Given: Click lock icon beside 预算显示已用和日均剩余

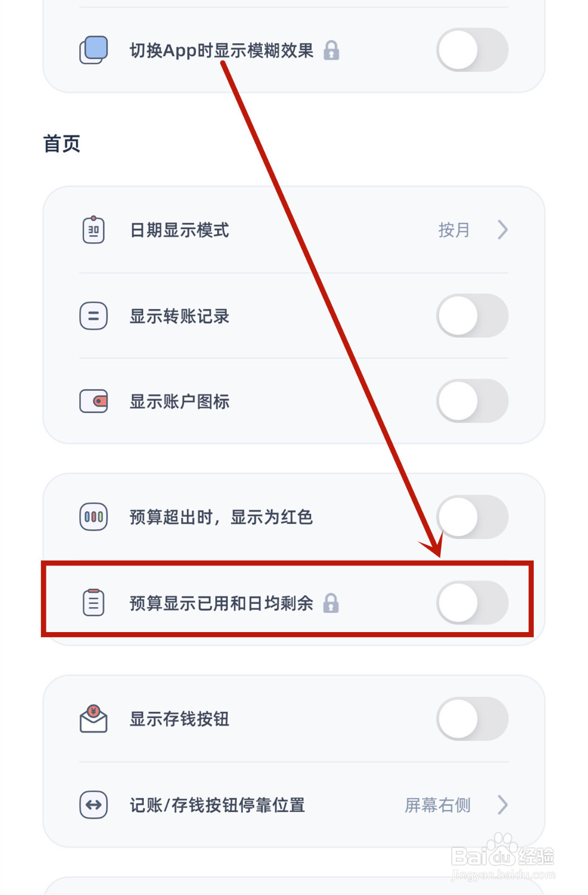Looking at the screenshot, I should (x=331, y=603).
